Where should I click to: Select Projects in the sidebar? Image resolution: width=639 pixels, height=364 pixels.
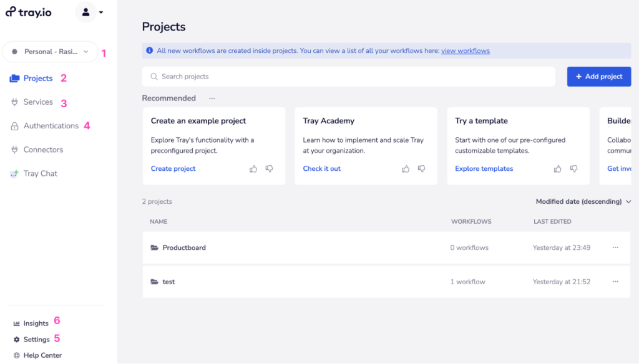click(38, 78)
